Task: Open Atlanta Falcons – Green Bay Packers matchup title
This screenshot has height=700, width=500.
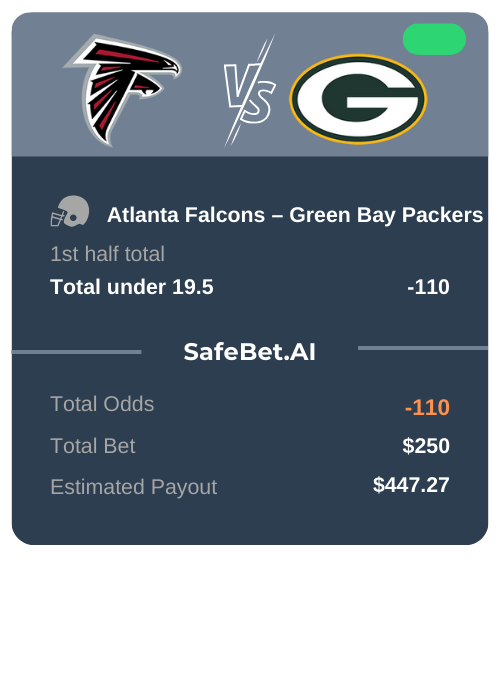Action: (295, 215)
